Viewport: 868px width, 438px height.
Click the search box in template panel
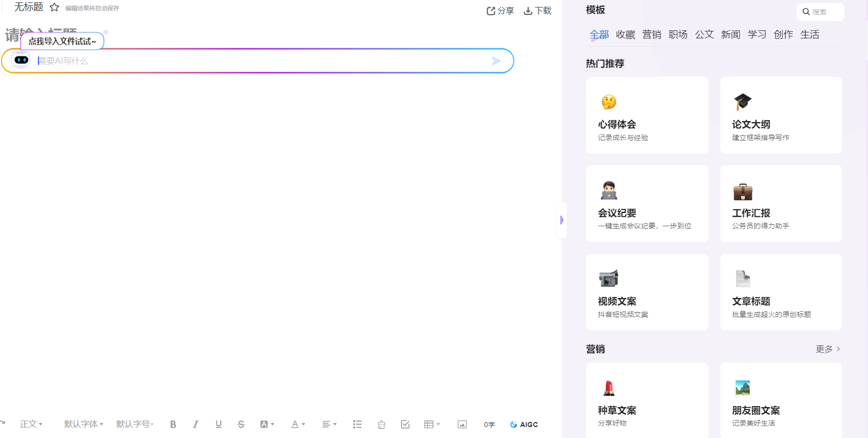[821, 12]
